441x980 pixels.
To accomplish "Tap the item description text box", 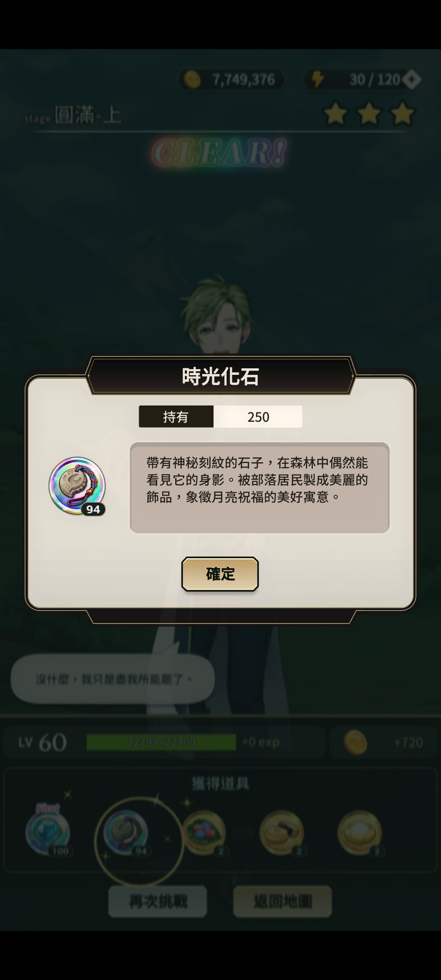I will click(x=260, y=488).
